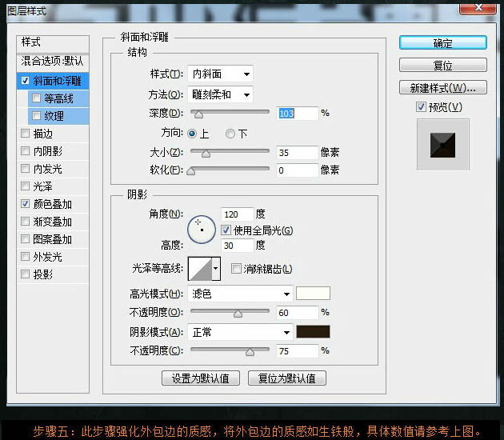The height and width of the screenshot is (440, 504).
Task: Click the angle dial for light direction
Action: (x=202, y=230)
